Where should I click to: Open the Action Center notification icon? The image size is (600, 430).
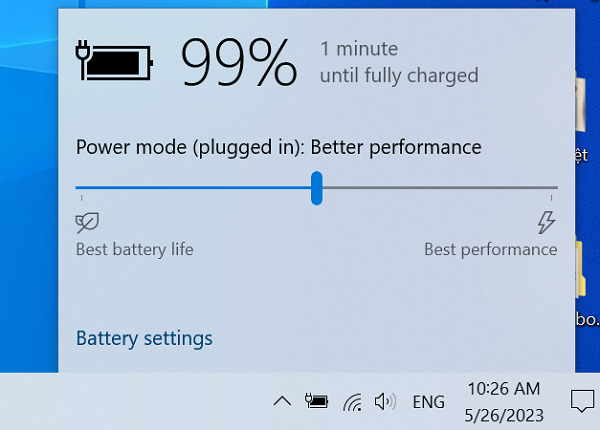pyautogui.click(x=582, y=401)
